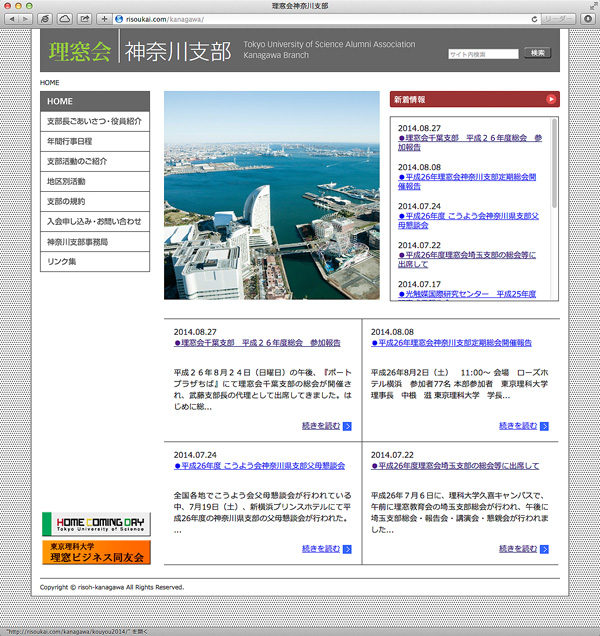Open 支部長ごあいさつ・役員紹介 menu item
The width and height of the screenshot is (600, 636).
(x=95, y=121)
